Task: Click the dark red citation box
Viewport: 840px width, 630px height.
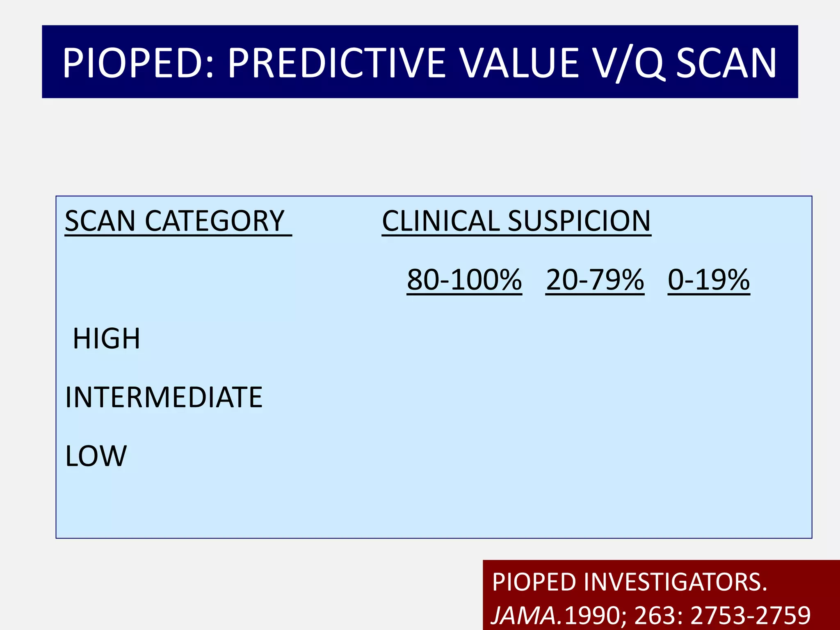Action: [661, 595]
